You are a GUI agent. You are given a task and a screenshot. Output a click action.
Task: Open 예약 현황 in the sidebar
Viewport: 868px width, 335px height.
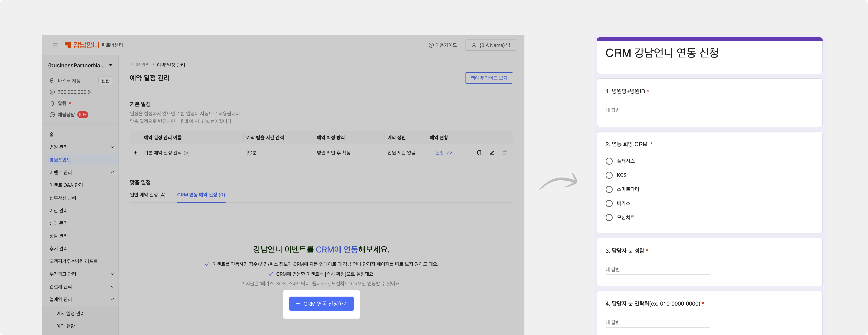[65, 326]
